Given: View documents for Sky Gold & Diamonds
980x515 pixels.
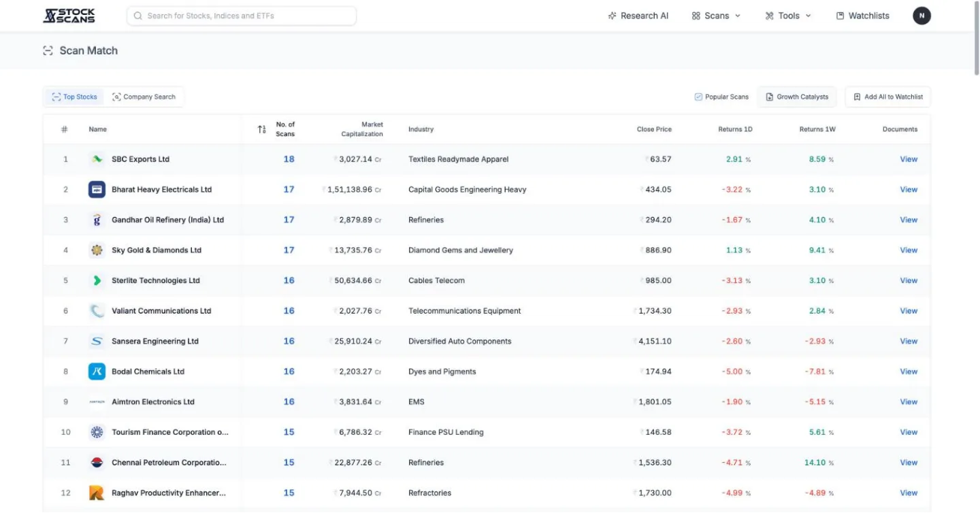Looking at the screenshot, I should [x=909, y=250].
